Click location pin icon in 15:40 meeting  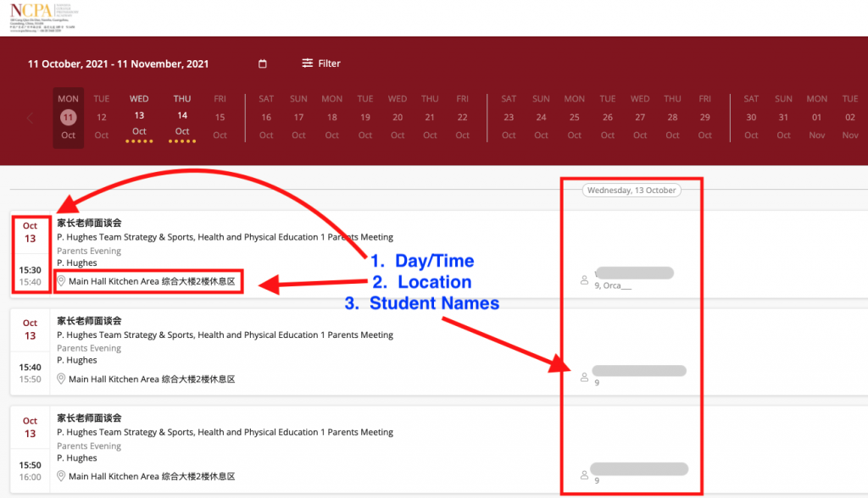coord(61,379)
